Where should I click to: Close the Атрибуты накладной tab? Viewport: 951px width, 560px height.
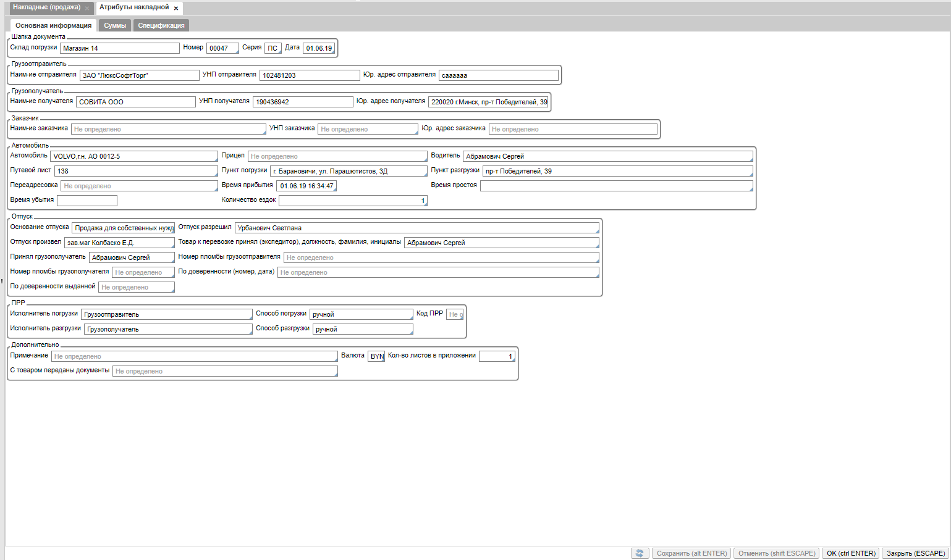(x=176, y=8)
